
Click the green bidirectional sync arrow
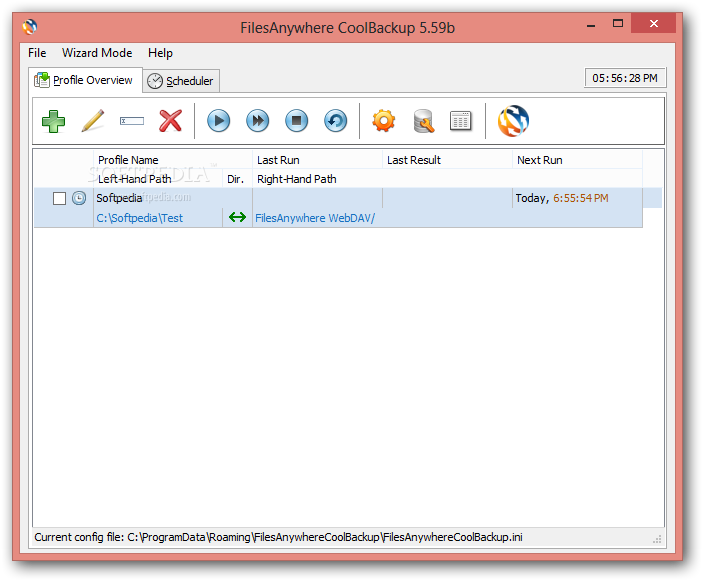(237, 217)
